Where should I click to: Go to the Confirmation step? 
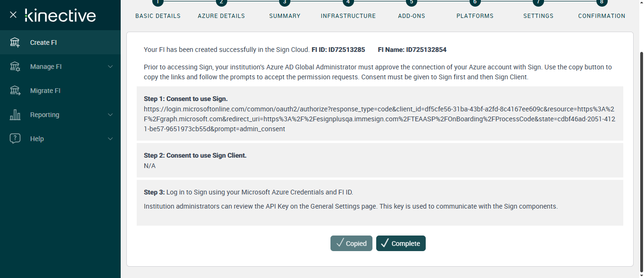(x=602, y=16)
